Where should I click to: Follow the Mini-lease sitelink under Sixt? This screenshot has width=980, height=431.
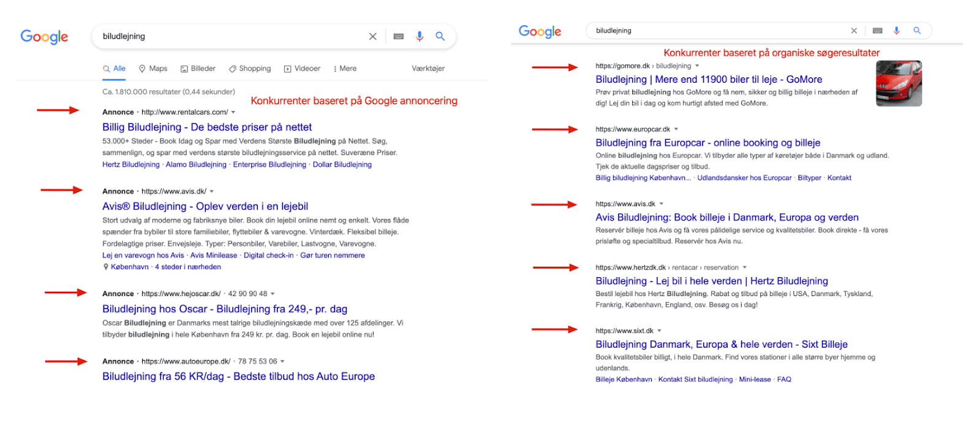point(755,380)
